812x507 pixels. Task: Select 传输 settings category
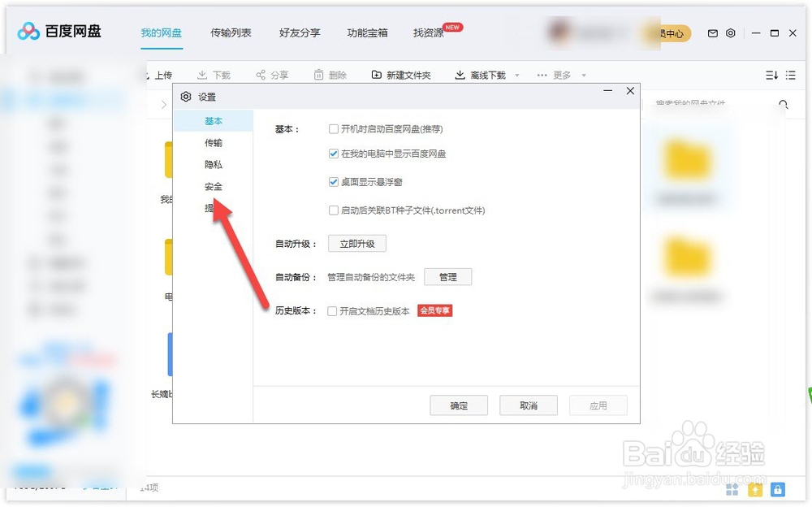point(214,142)
